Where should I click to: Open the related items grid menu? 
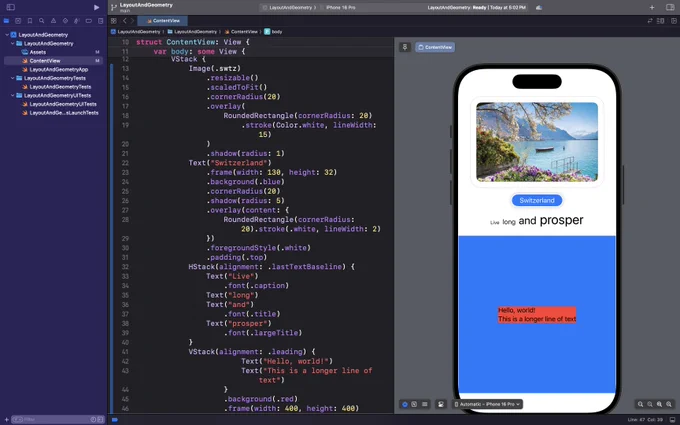click(x=114, y=21)
